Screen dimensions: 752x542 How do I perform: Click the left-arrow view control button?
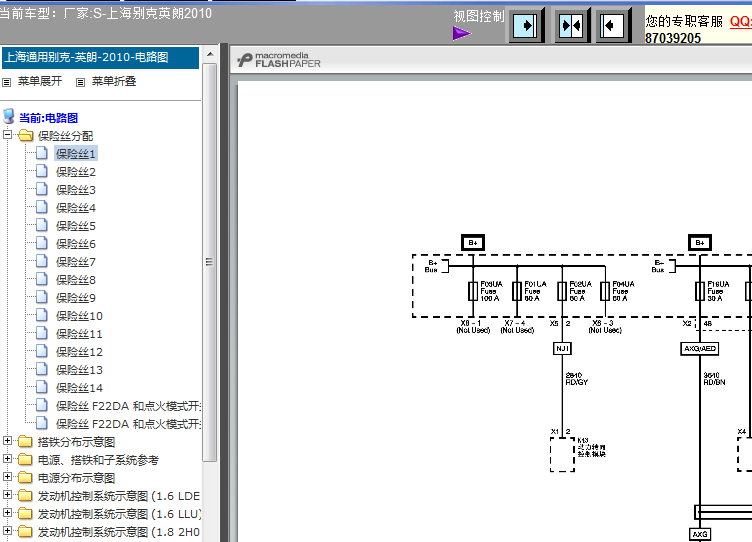[612, 25]
